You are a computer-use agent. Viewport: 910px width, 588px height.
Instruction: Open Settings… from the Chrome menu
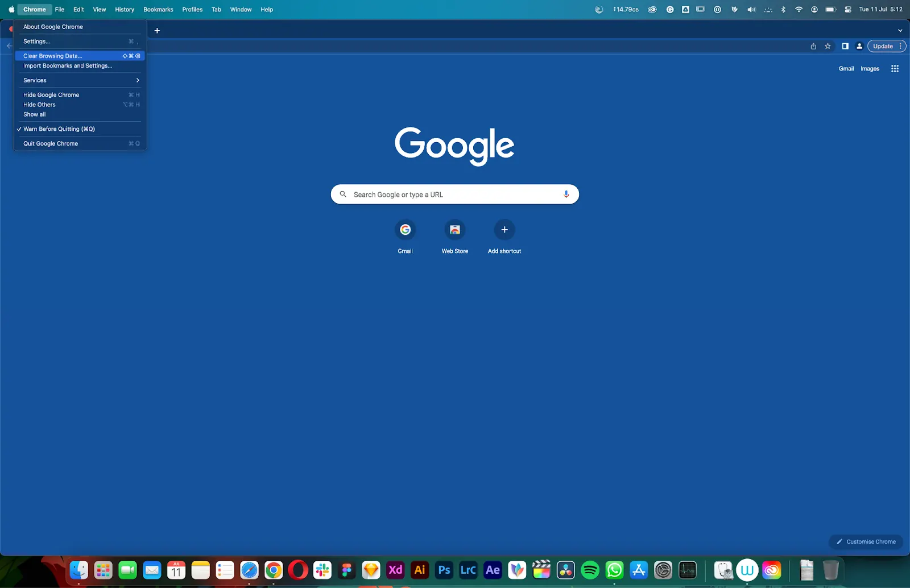coord(80,42)
